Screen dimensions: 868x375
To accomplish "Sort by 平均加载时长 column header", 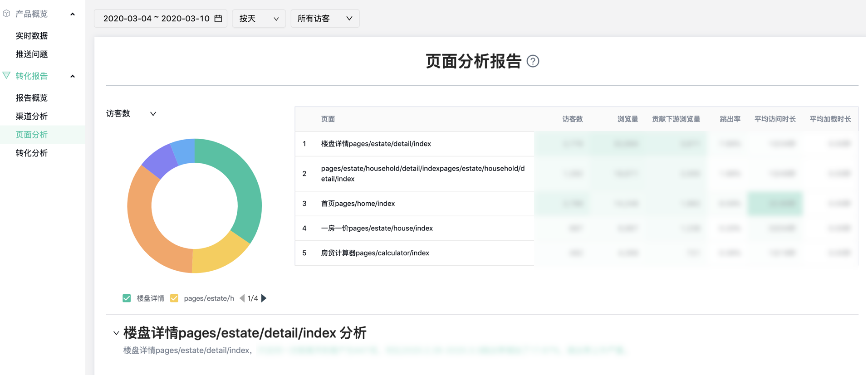I will coord(830,119).
